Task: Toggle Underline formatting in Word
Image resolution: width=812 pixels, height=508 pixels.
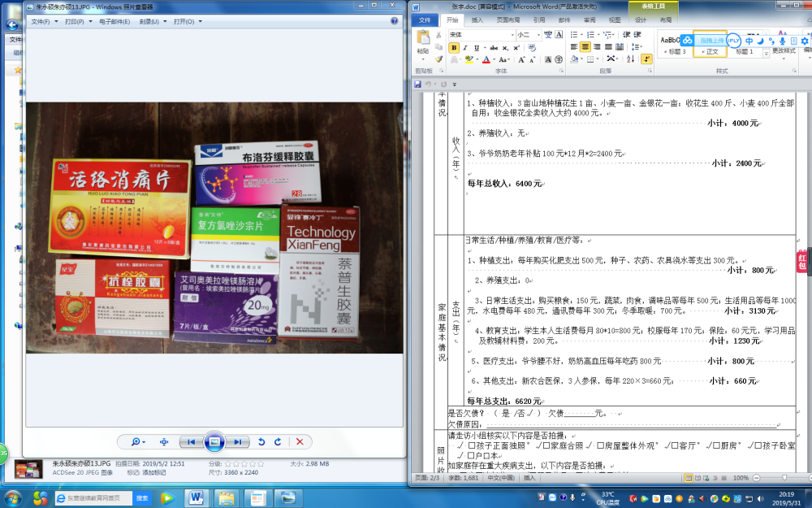Action: (477, 48)
